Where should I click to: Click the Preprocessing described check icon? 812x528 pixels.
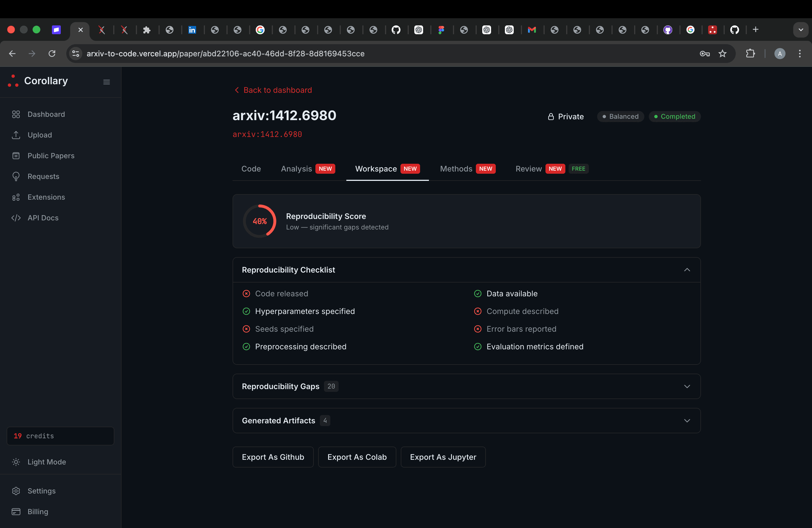246,347
